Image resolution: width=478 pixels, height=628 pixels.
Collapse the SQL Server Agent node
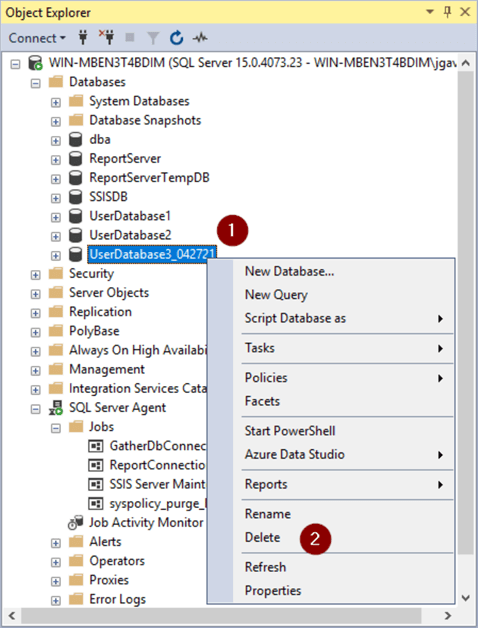pyautogui.click(x=36, y=409)
